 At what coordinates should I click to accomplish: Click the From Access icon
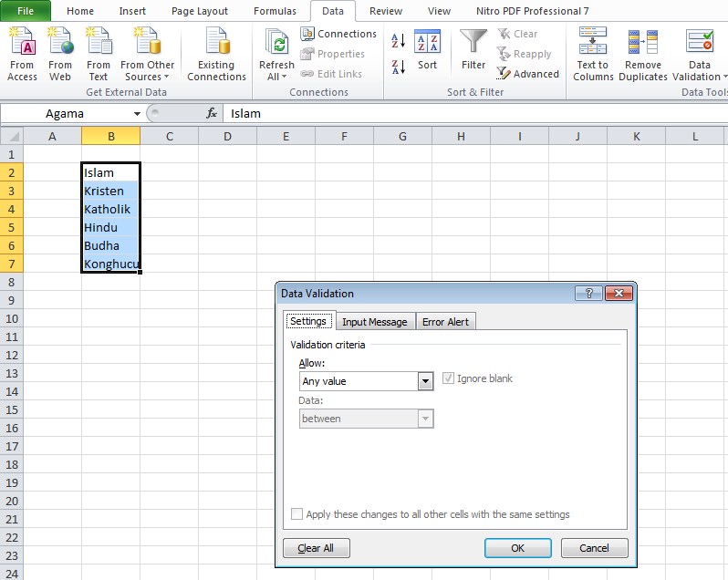pyautogui.click(x=22, y=44)
